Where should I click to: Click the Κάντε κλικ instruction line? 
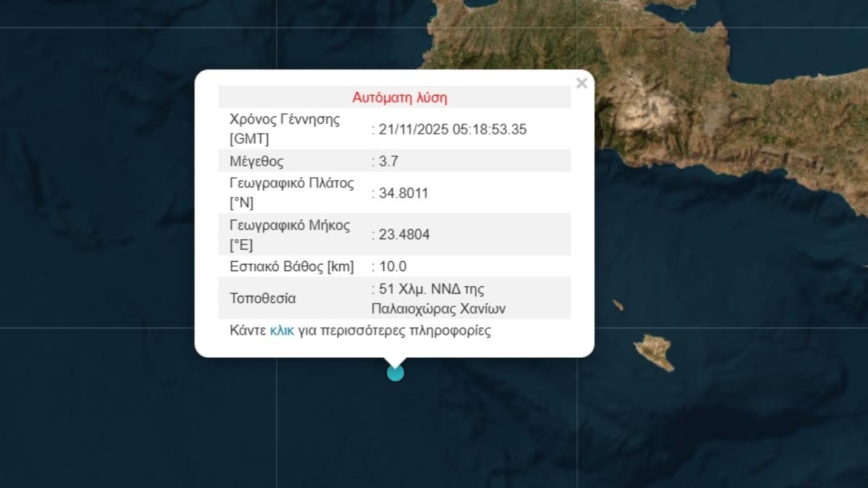[x=359, y=330]
